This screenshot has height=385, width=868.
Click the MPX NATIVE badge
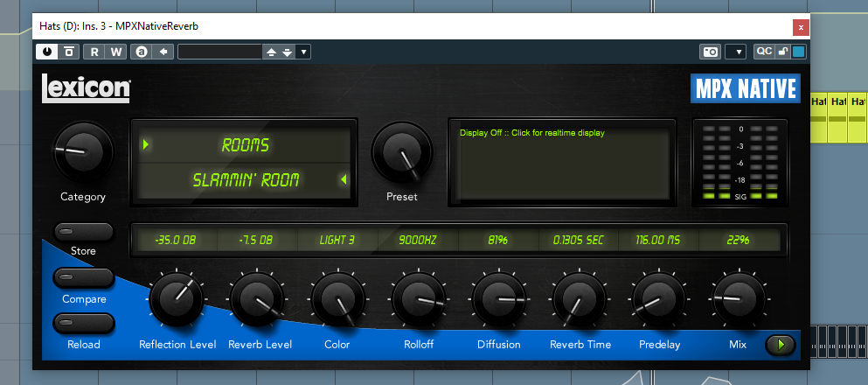(745, 88)
